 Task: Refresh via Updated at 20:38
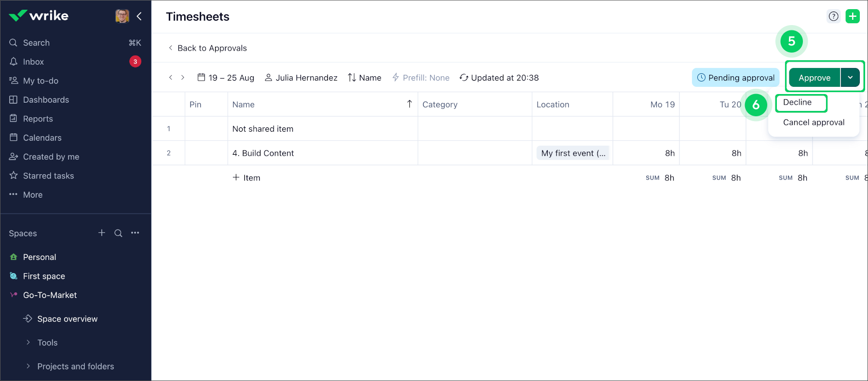tap(499, 78)
